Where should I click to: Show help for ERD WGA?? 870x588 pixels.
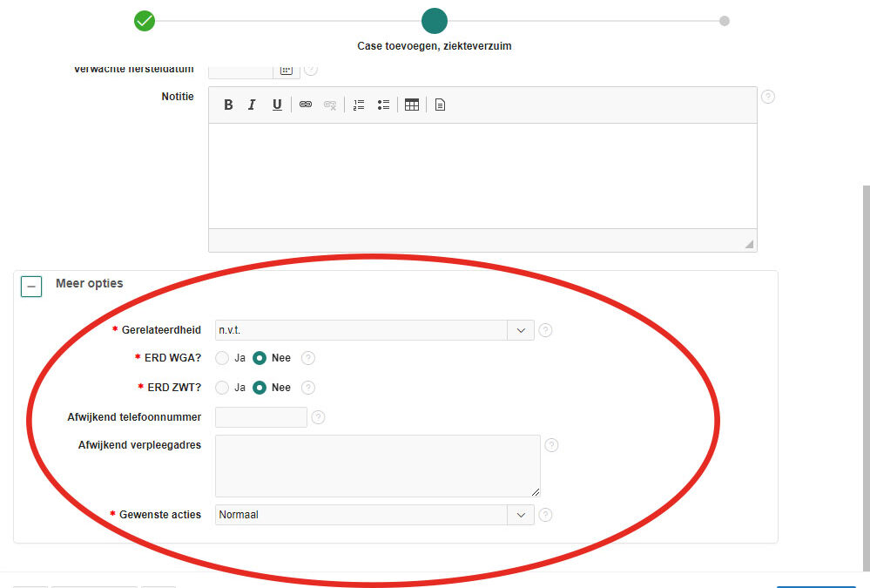coord(308,358)
